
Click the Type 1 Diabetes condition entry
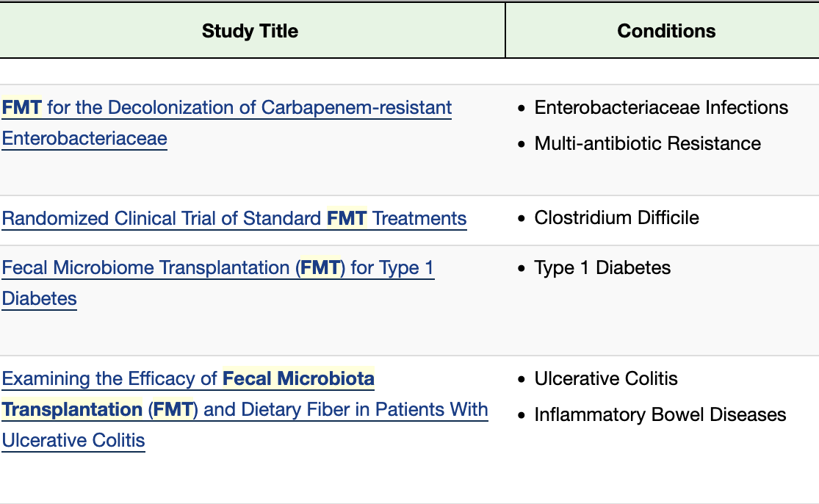pos(603,268)
